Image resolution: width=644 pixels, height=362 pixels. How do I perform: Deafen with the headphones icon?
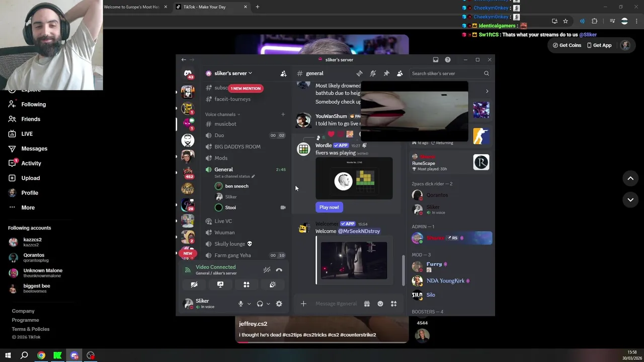tap(260, 304)
